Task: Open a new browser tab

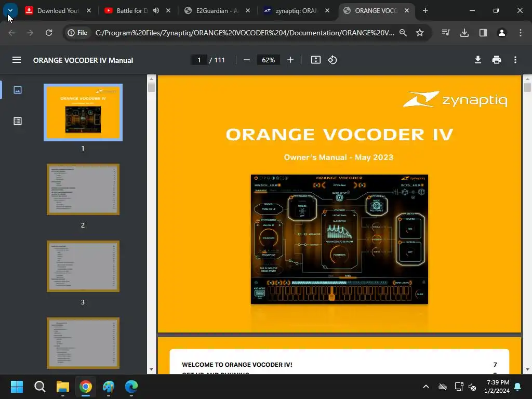Action: pyautogui.click(x=425, y=10)
